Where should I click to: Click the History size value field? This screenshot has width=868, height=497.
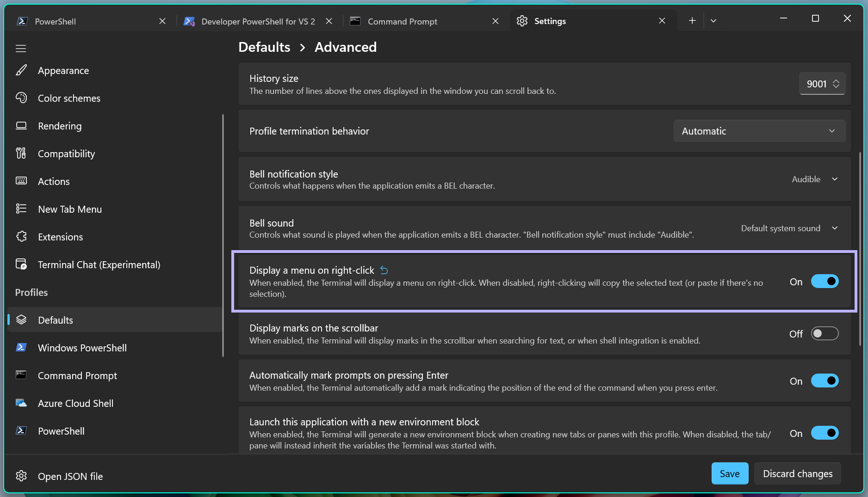point(816,84)
